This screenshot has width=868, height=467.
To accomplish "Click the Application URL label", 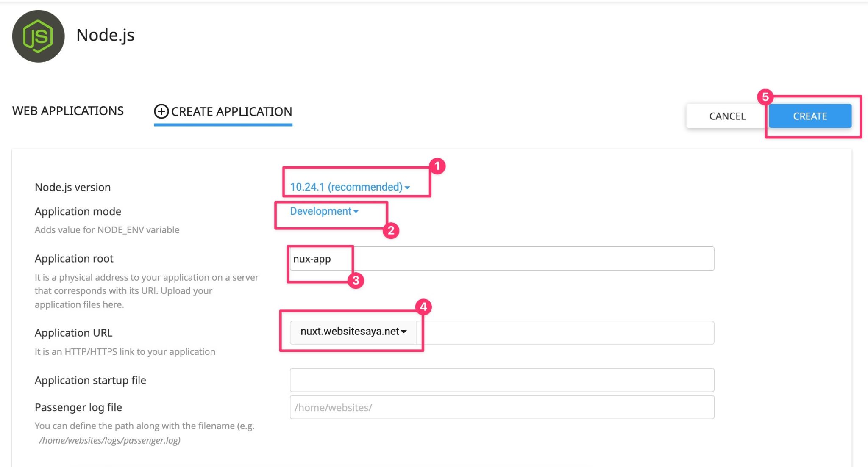I will (73, 333).
